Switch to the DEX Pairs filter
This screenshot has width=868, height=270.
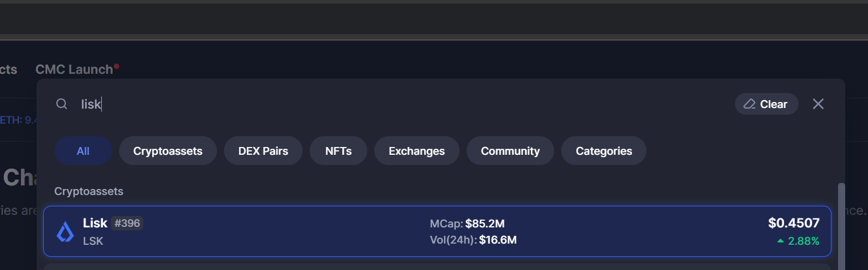click(263, 151)
